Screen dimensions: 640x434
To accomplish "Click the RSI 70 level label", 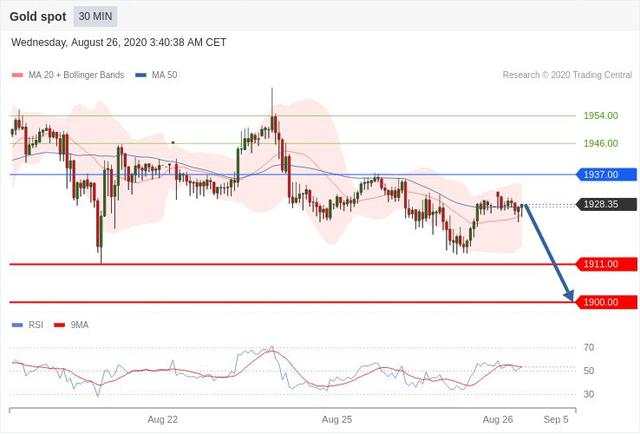I will pos(589,348).
